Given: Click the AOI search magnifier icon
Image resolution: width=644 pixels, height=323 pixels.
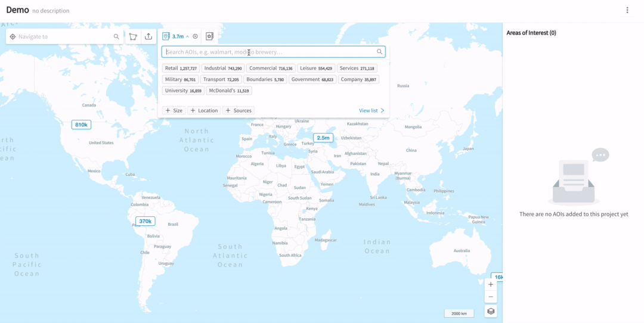Looking at the screenshot, I should tap(379, 52).
